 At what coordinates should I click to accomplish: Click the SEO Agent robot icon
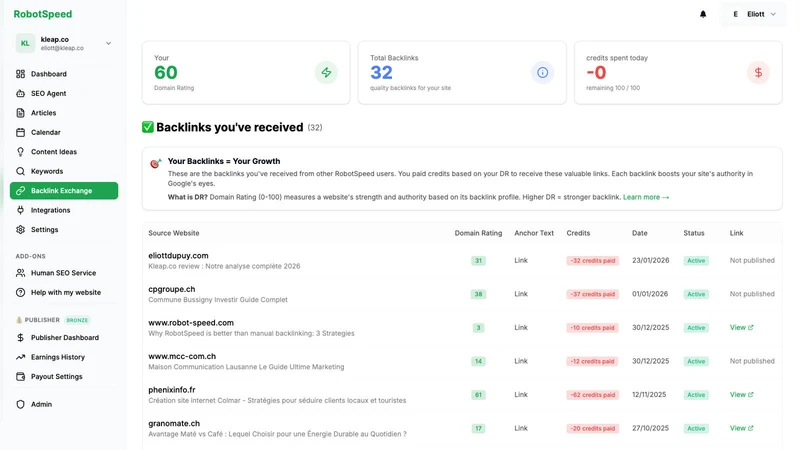coord(20,93)
